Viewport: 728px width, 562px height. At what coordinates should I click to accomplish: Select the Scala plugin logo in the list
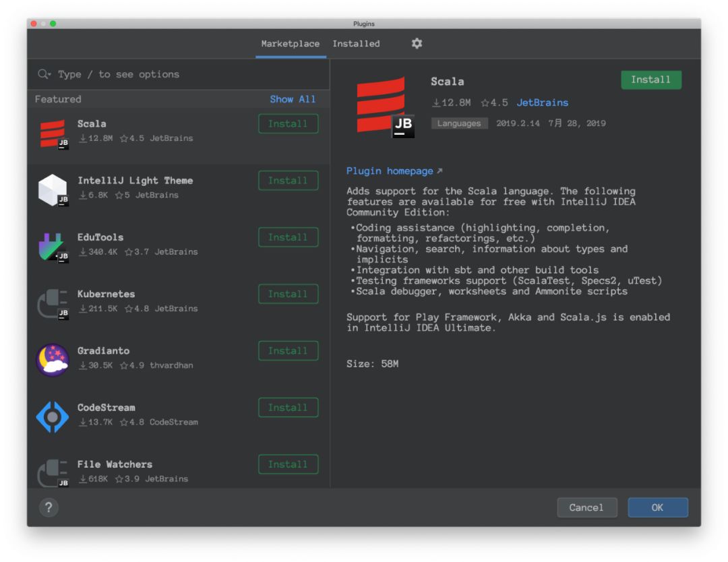(53, 135)
